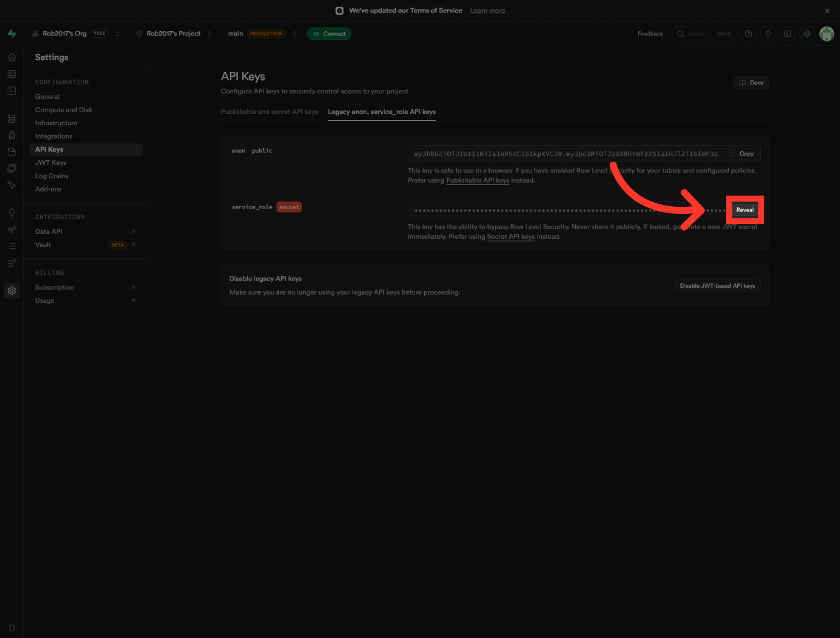
Task: Open the Vault beta link
Action: (86, 245)
